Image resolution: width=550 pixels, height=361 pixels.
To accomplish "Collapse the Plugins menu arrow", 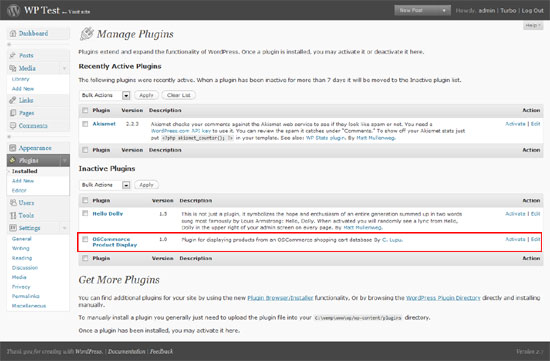I will [x=65, y=161].
